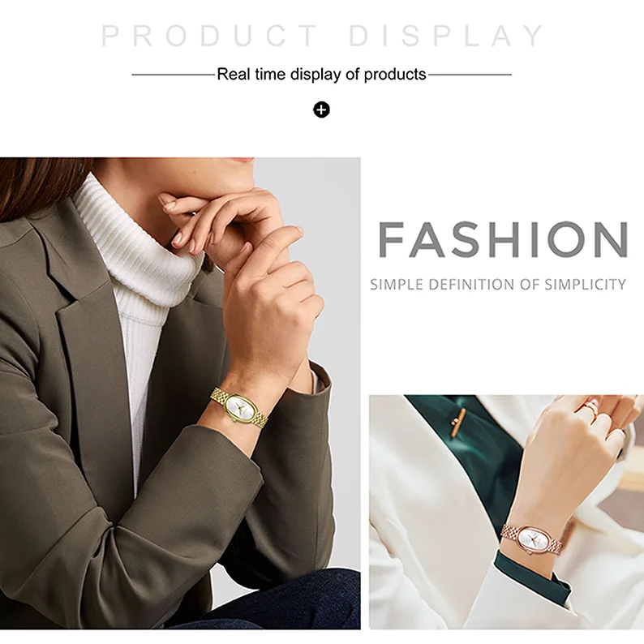Open the olive blazer model photo
The image size is (644, 644).
tap(180, 393)
